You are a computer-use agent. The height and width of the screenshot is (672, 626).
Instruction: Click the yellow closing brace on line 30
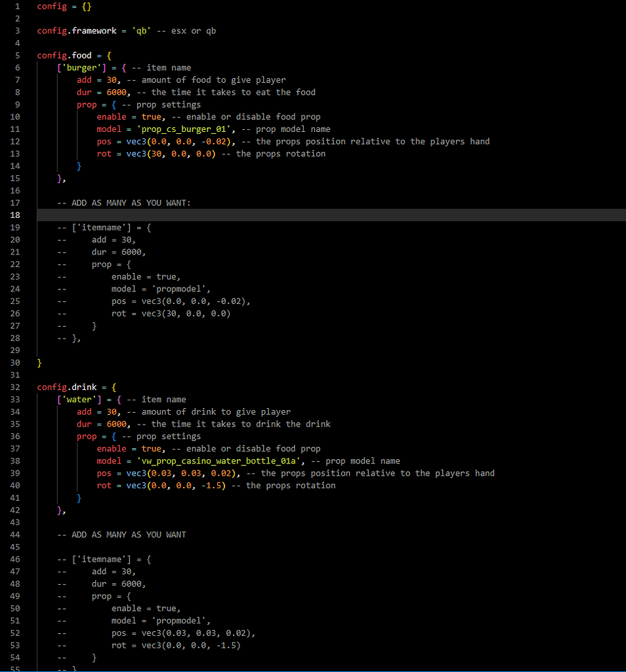(x=39, y=363)
